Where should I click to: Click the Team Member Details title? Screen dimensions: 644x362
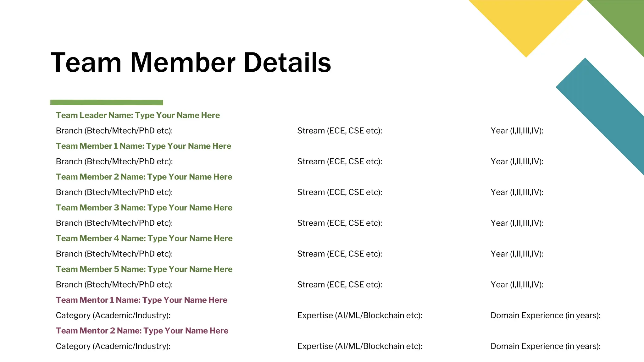191,63
